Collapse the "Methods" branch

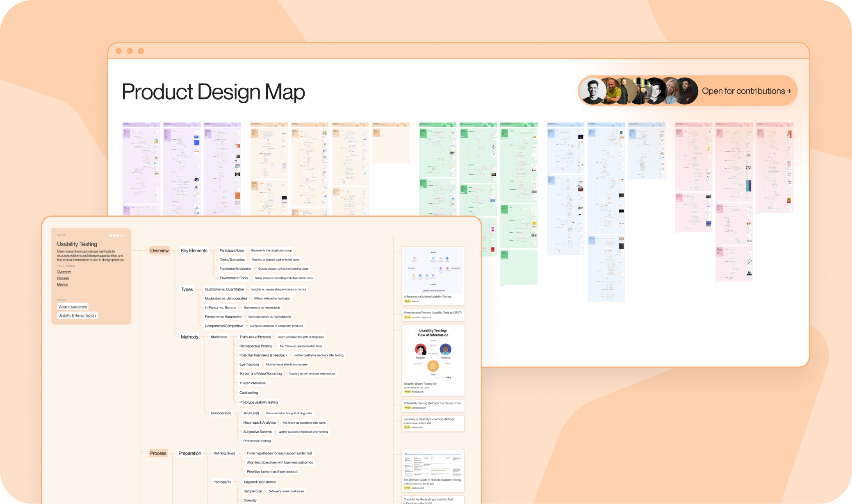pos(189,337)
